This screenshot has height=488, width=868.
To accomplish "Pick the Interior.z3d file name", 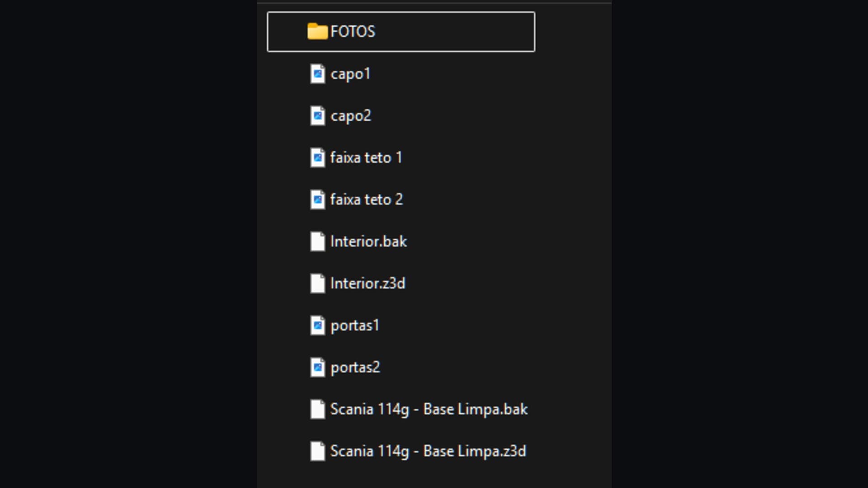I will tap(368, 283).
